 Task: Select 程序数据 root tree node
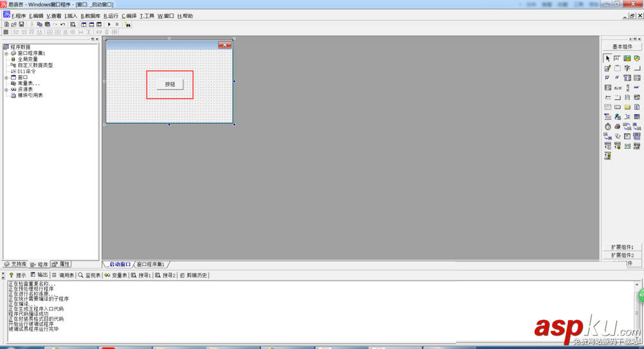20,47
